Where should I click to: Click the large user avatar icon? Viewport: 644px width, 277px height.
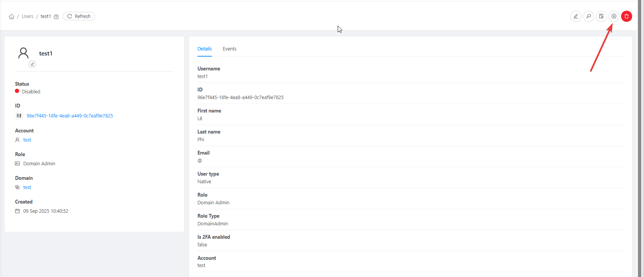(x=23, y=53)
